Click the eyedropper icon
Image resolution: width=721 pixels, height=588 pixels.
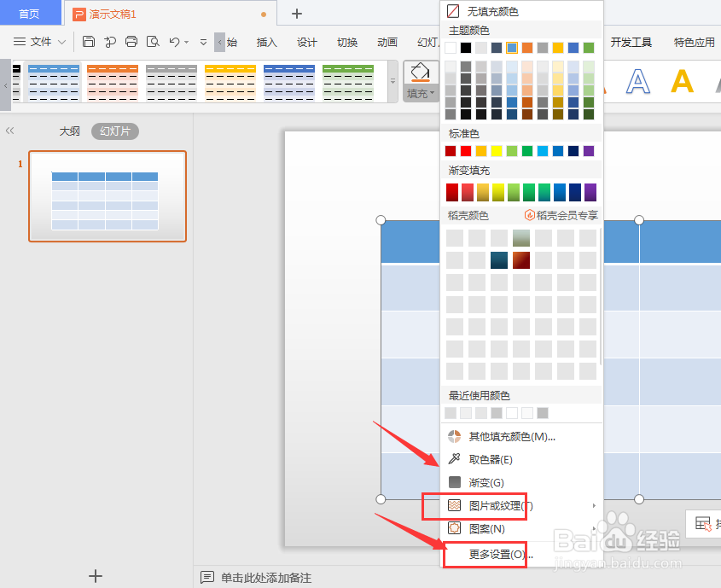click(454, 459)
